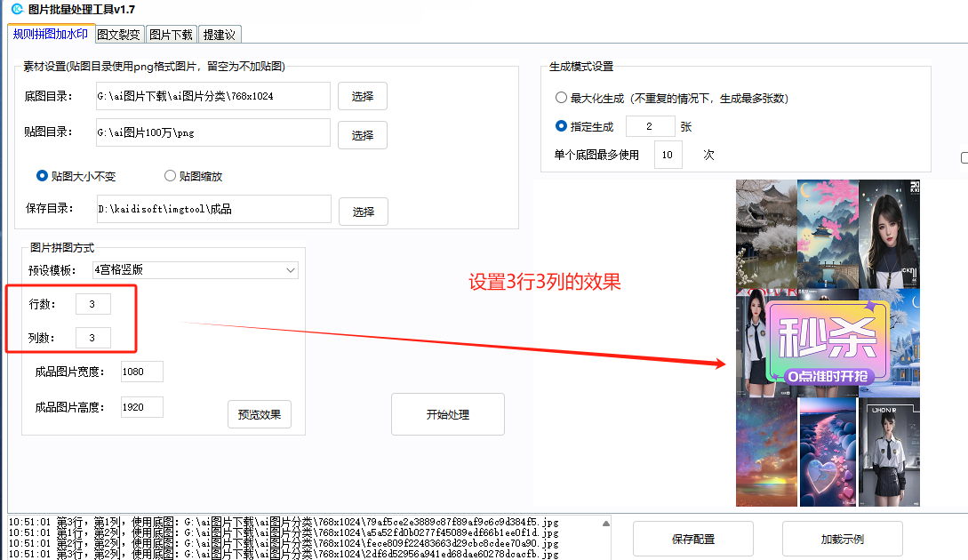Click the app logo icon in title bar
968x560 pixels.
tap(18, 9)
